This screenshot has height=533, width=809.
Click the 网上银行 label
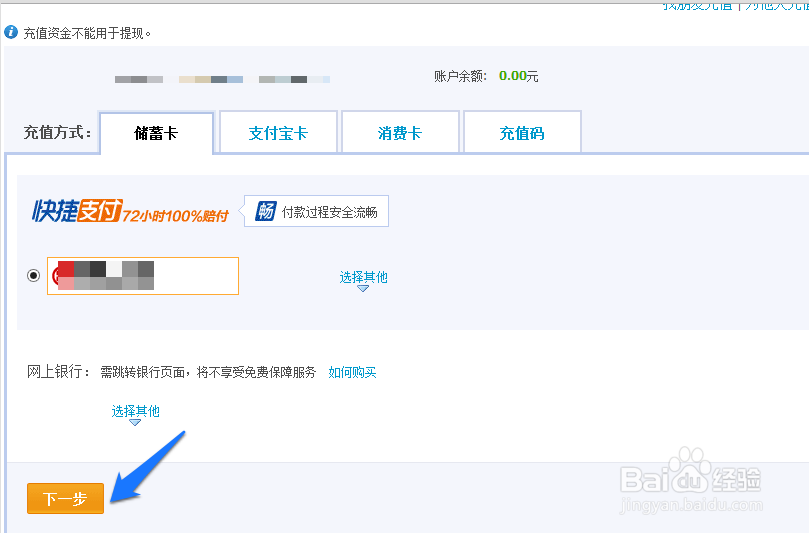[58, 372]
